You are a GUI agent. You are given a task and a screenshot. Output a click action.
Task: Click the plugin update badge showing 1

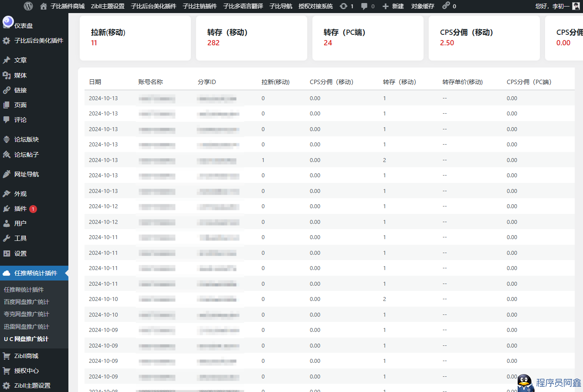coord(33,209)
